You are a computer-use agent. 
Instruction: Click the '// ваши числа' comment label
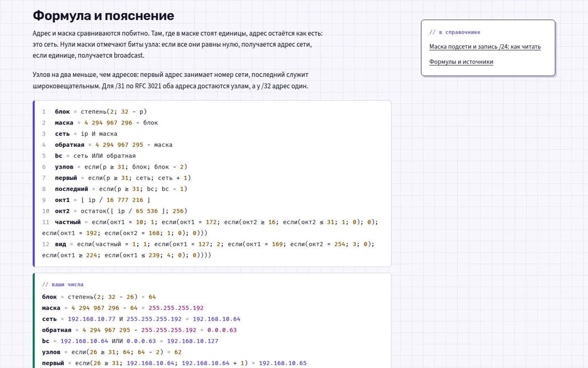(x=63, y=284)
